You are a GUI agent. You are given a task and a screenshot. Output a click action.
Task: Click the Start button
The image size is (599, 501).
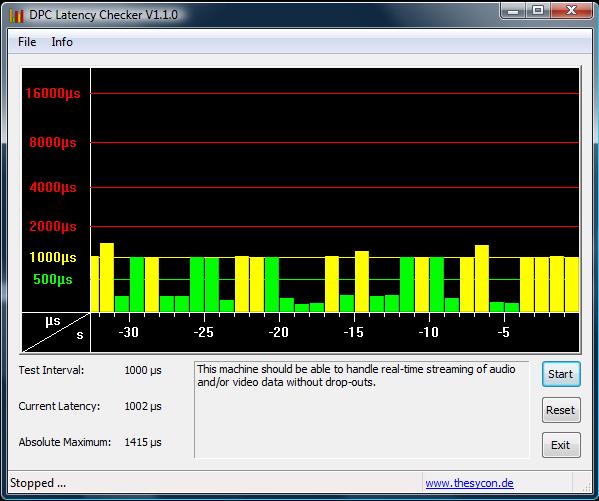561,374
